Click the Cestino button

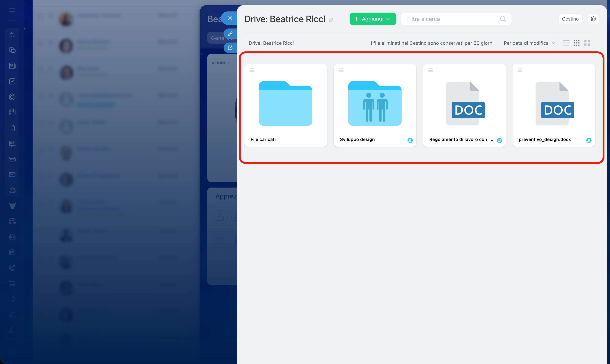570,19
